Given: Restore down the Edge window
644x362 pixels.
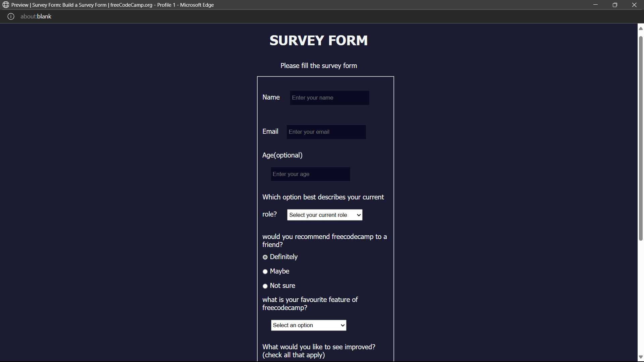Looking at the screenshot, I should (615, 5).
